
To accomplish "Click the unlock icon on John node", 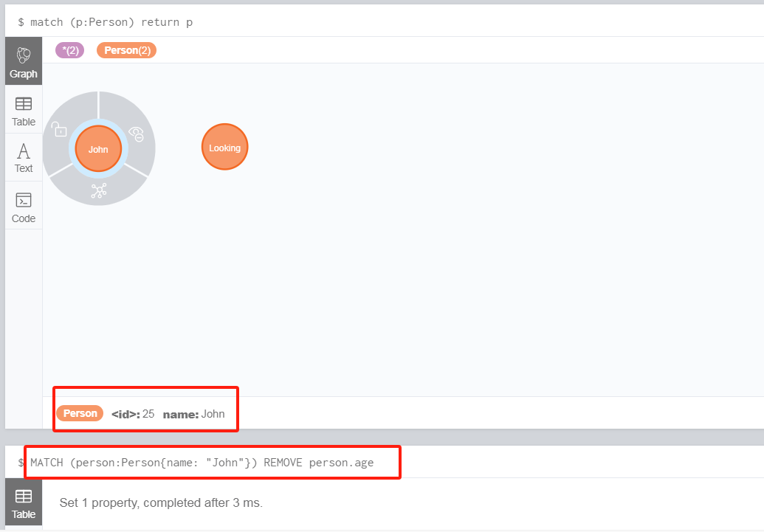I will coord(61,129).
